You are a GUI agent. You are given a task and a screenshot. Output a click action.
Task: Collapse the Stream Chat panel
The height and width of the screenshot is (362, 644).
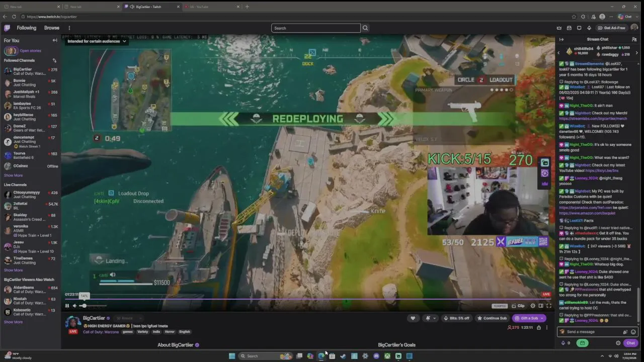[561, 39]
